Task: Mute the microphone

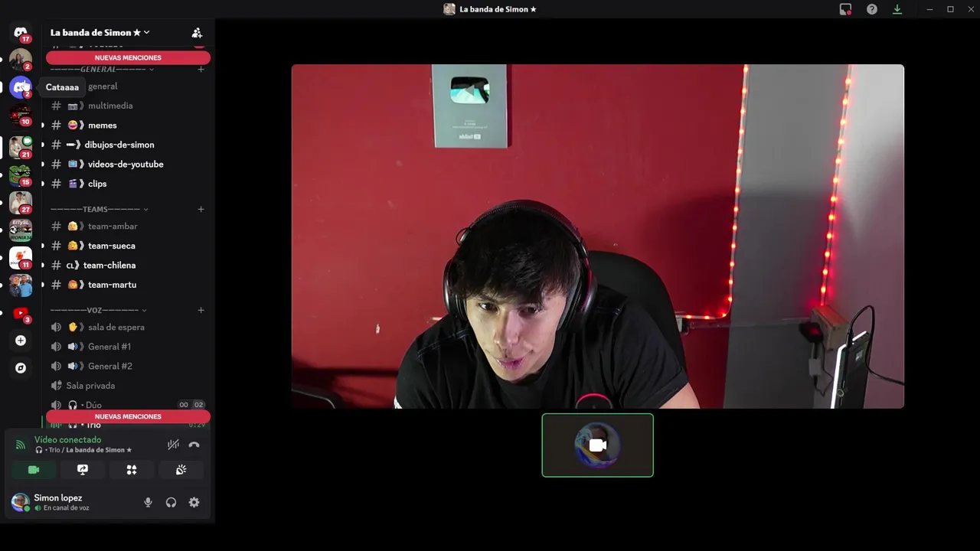Action: click(148, 502)
